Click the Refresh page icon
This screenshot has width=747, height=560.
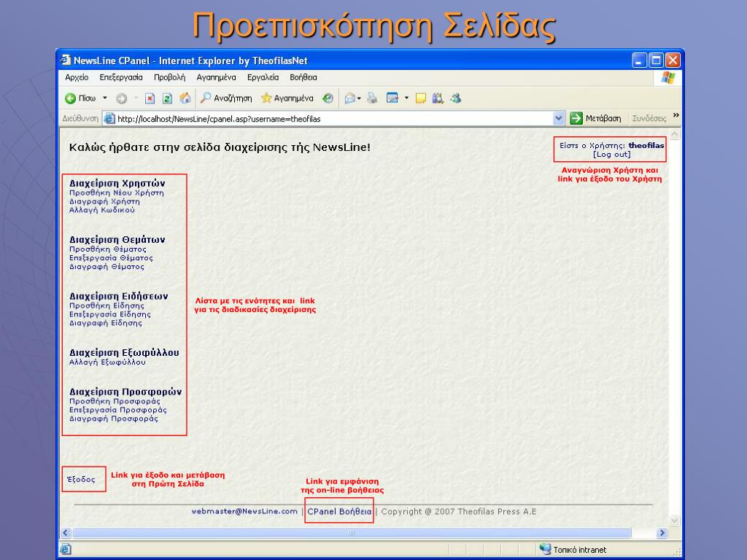167,98
